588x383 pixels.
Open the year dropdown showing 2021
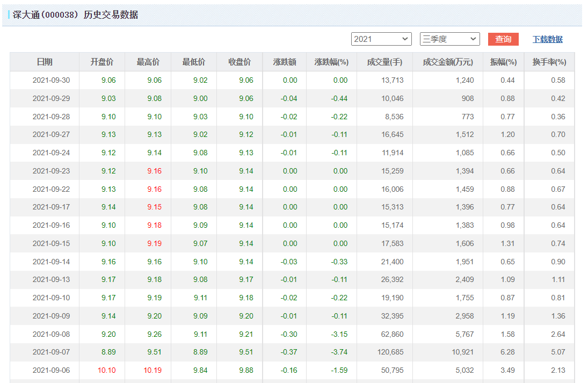coord(381,39)
